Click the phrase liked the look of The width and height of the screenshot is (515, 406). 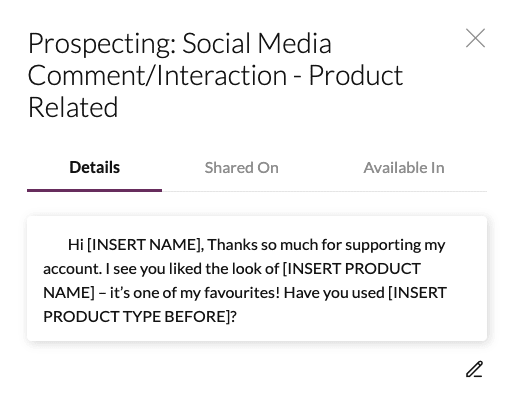click(x=224, y=269)
